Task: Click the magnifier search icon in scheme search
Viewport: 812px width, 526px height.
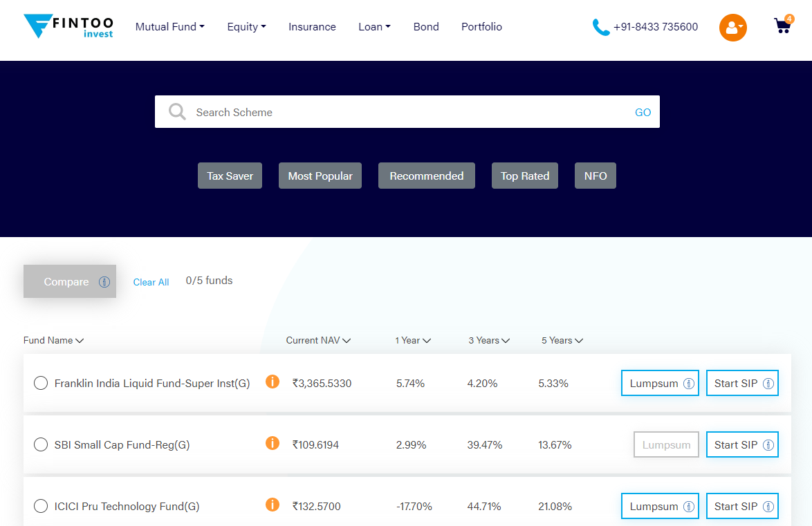Action: pyautogui.click(x=177, y=111)
